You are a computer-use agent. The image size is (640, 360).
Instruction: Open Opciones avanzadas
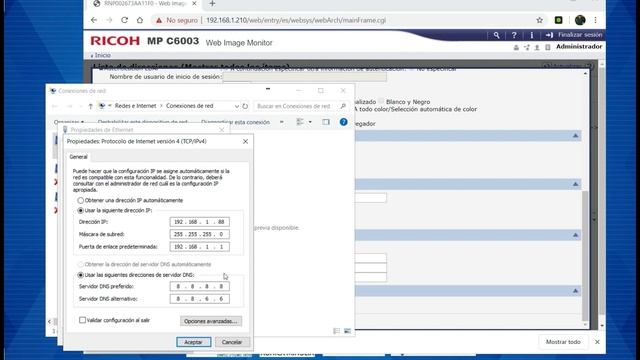[x=211, y=321]
